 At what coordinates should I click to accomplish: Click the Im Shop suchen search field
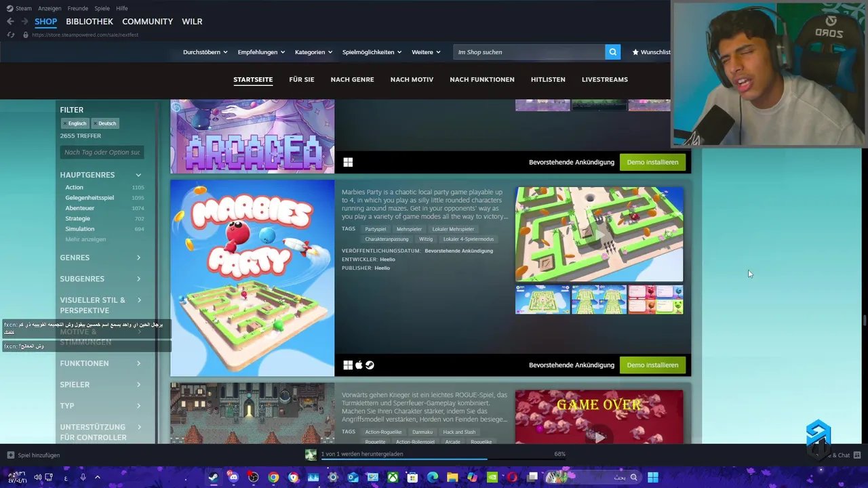click(x=529, y=52)
